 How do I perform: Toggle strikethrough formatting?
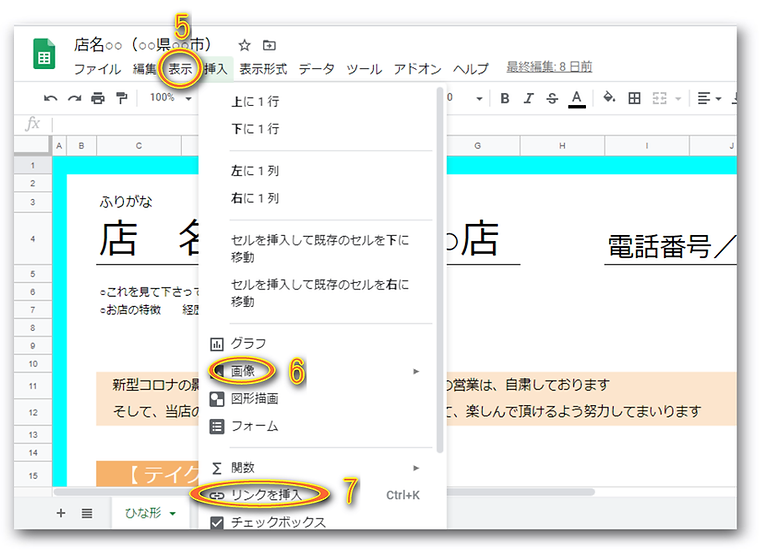(552, 98)
